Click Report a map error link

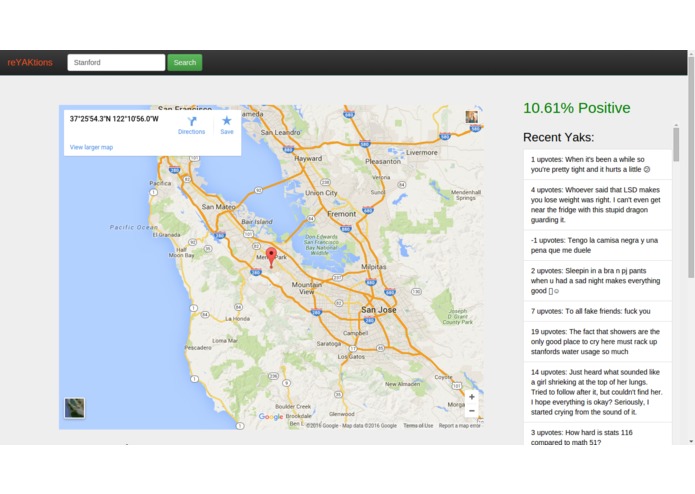tap(460, 425)
